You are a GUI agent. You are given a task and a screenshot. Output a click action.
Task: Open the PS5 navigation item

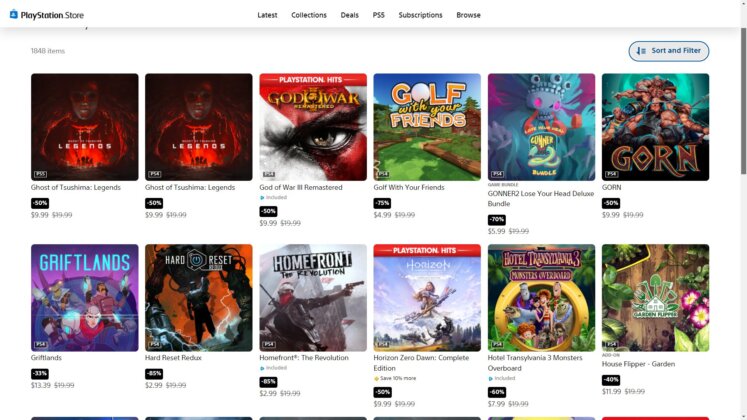point(378,15)
